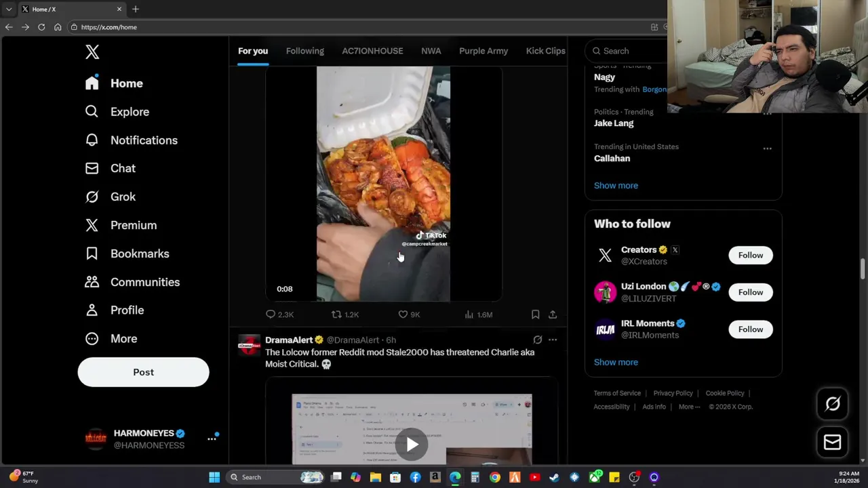Show more under Who to follow
868x488 pixels.
tap(616, 363)
